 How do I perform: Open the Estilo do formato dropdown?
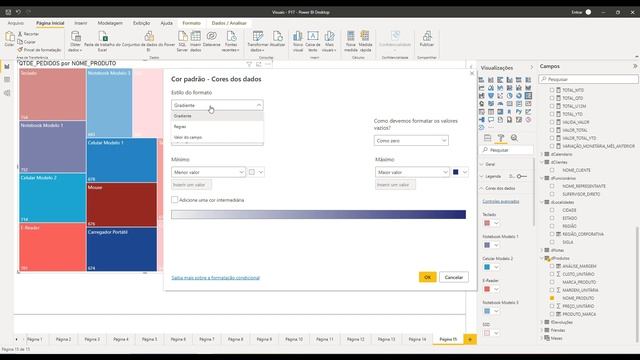tap(217, 105)
